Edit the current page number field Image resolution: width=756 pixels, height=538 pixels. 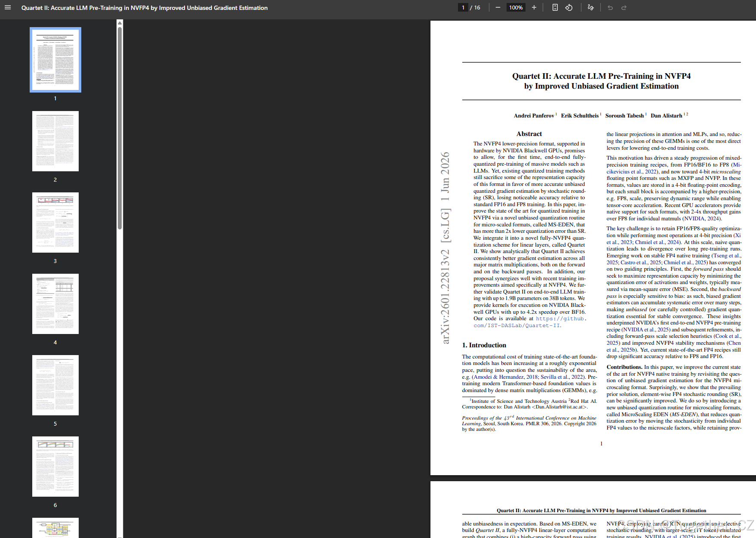tap(463, 7)
